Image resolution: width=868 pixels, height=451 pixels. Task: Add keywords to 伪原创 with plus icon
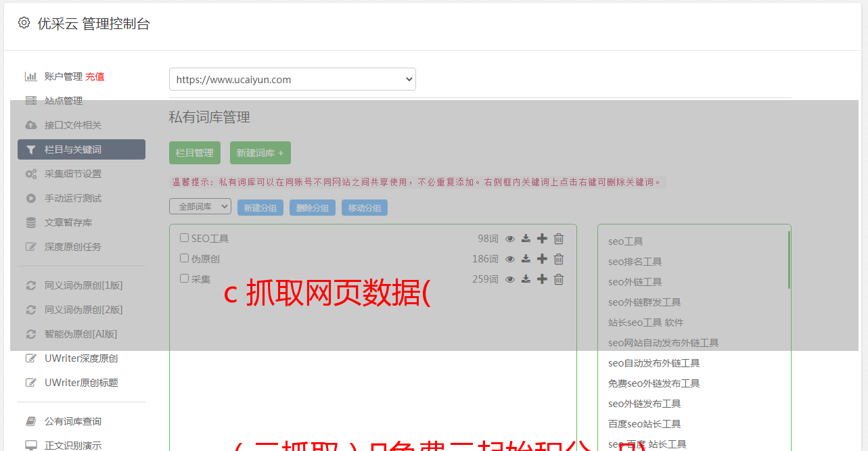tap(542, 259)
